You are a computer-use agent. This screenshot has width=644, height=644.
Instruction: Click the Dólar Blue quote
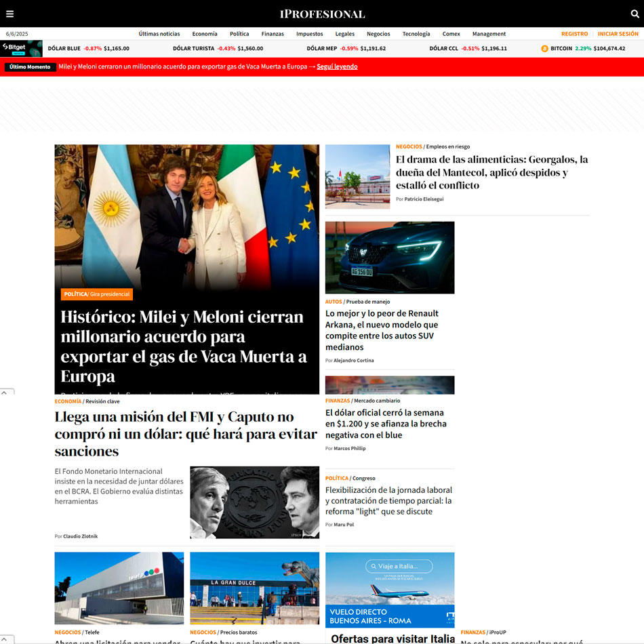89,48
